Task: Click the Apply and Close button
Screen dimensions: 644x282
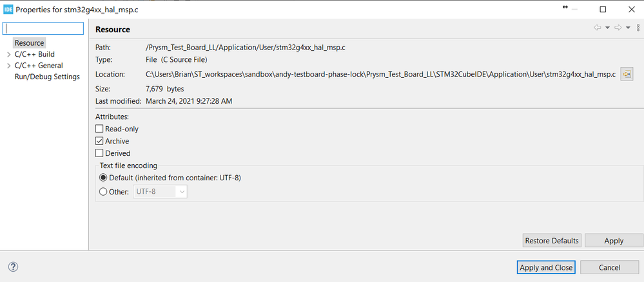Action: click(546, 267)
